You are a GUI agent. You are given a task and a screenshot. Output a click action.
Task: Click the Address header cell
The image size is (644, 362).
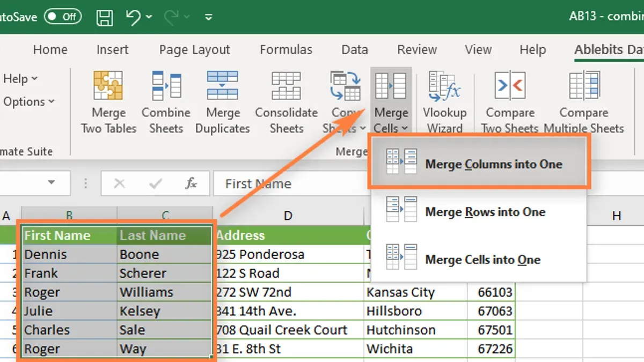click(289, 235)
